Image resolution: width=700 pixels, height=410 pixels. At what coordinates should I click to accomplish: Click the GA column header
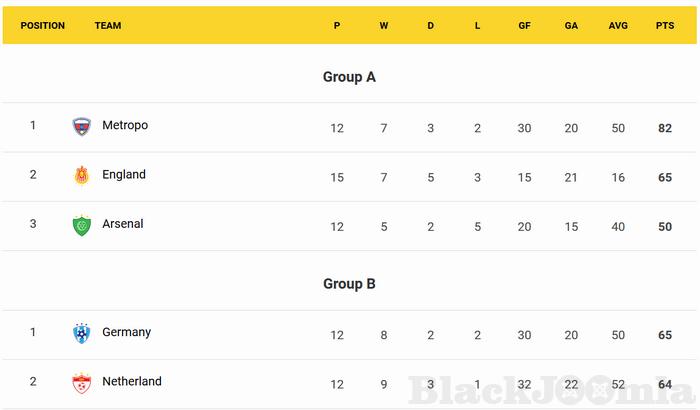[x=571, y=26]
